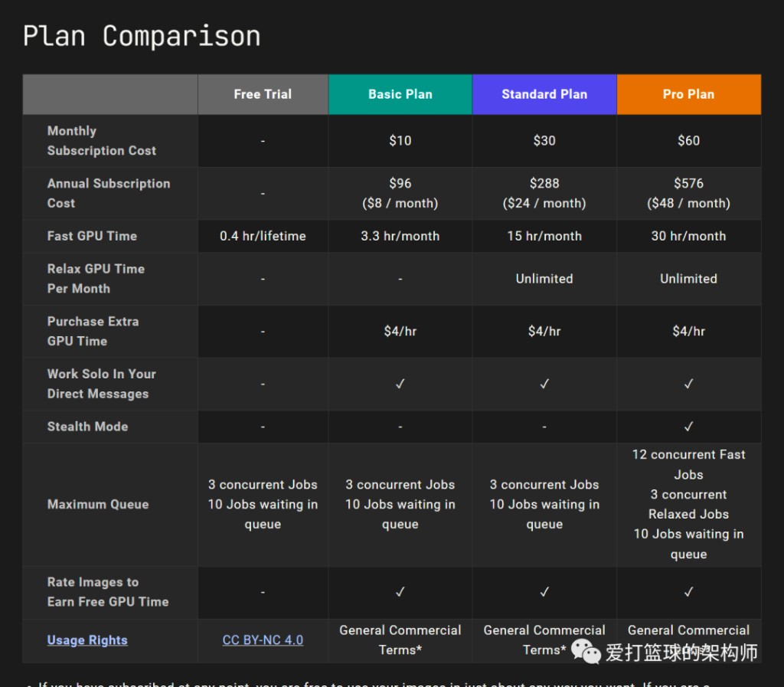Click the $288 Standard annual cost cell
This screenshot has width=784, height=687.
pyautogui.click(x=544, y=193)
